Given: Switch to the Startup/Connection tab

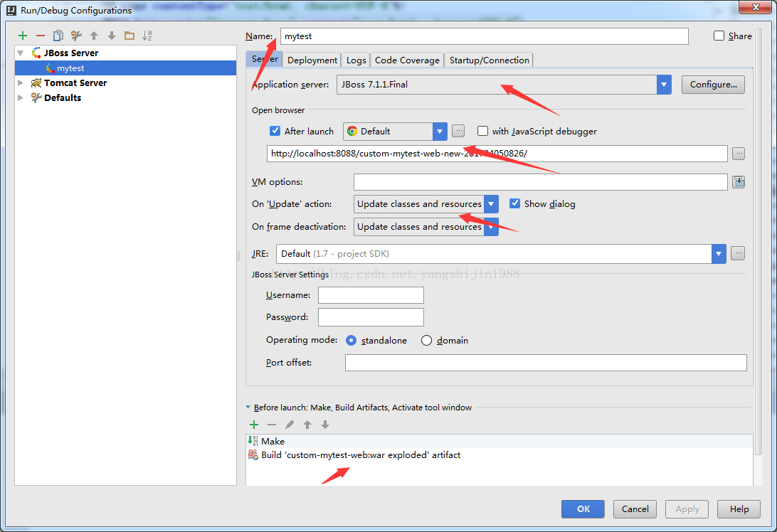Looking at the screenshot, I should 489,60.
